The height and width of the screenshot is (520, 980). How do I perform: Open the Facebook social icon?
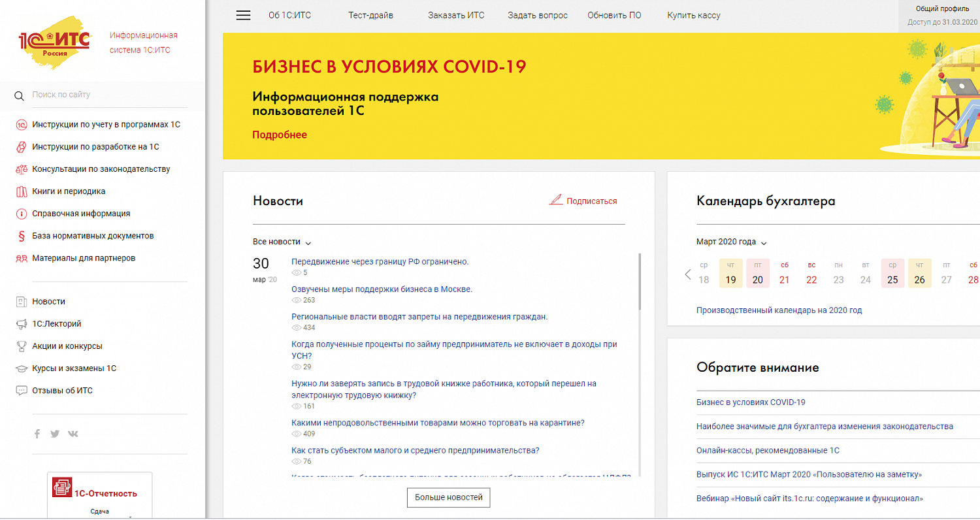(x=37, y=434)
